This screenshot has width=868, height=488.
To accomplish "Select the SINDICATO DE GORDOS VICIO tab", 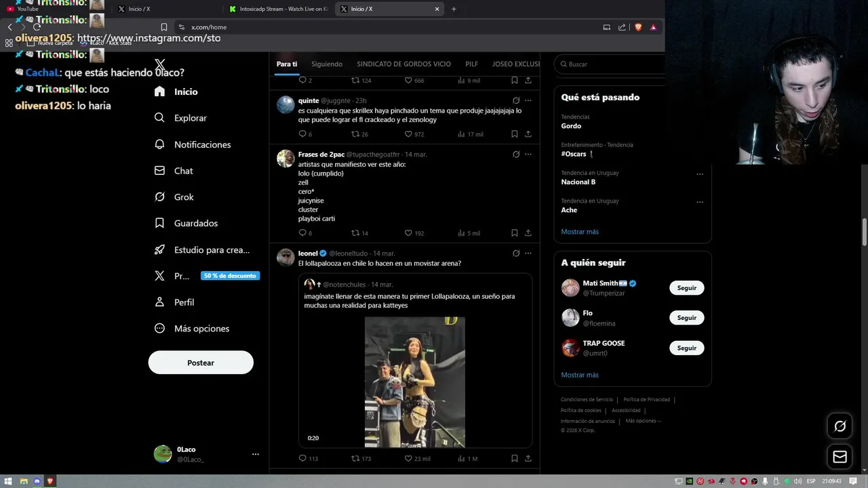I will (403, 64).
